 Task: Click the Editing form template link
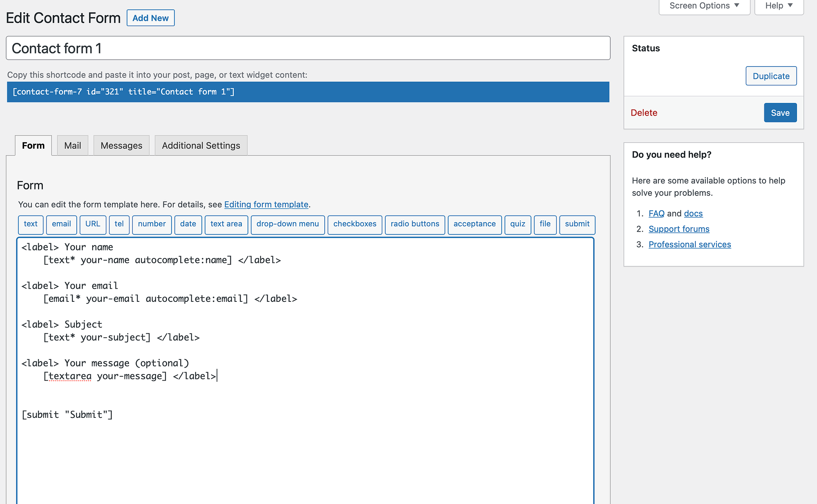click(266, 204)
